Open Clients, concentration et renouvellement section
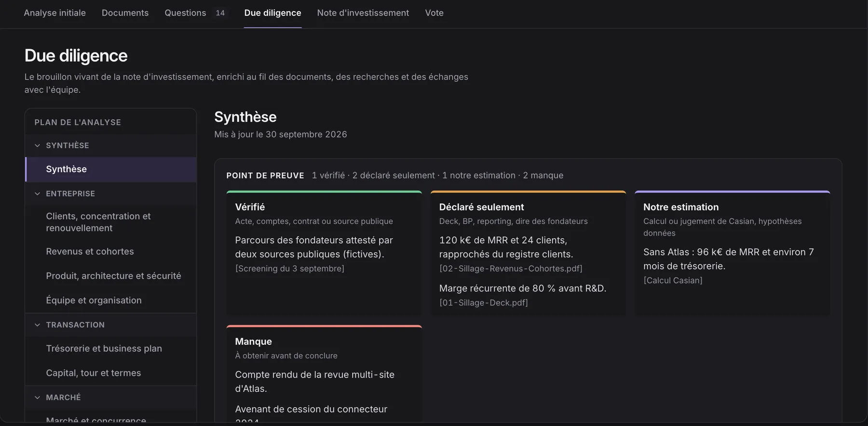 click(x=111, y=222)
